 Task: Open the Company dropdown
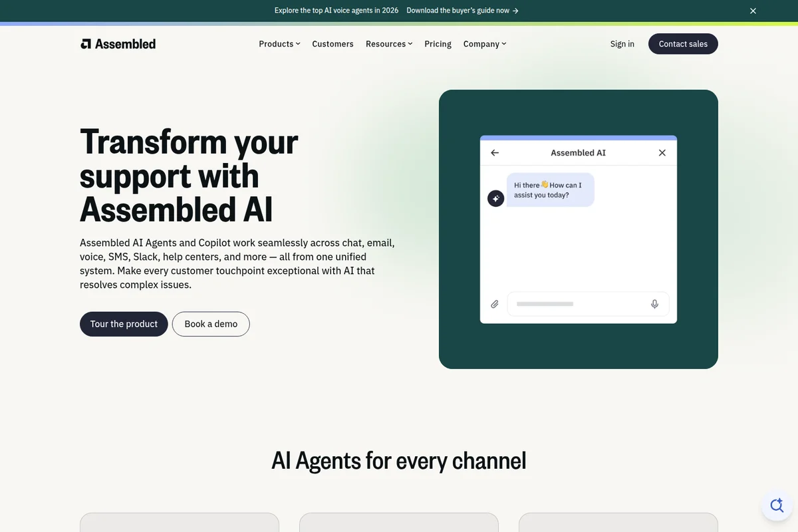tap(485, 44)
